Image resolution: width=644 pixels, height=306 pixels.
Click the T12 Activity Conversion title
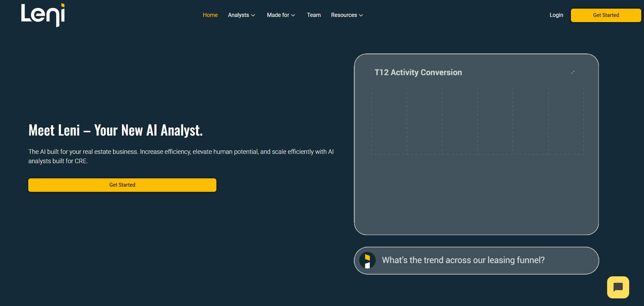[418, 72]
